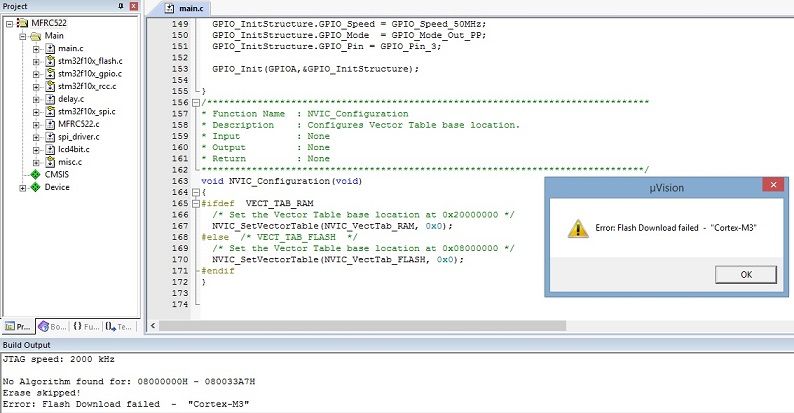Select MFRC522.c in project tree
This screenshot has width=794, height=413.
click(78, 124)
